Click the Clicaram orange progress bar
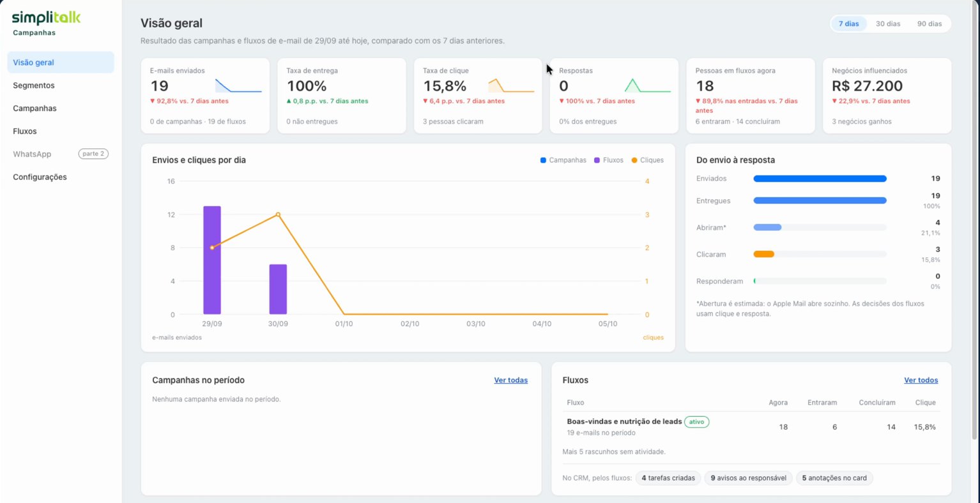The height and width of the screenshot is (503, 980). pyautogui.click(x=764, y=254)
